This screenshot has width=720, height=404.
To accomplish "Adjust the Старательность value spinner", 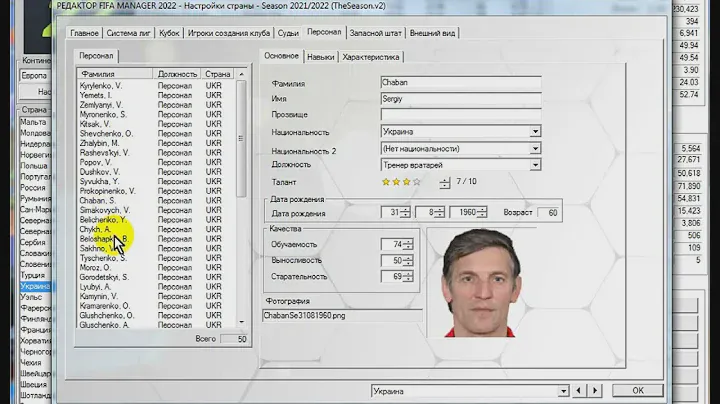I will (x=408, y=277).
